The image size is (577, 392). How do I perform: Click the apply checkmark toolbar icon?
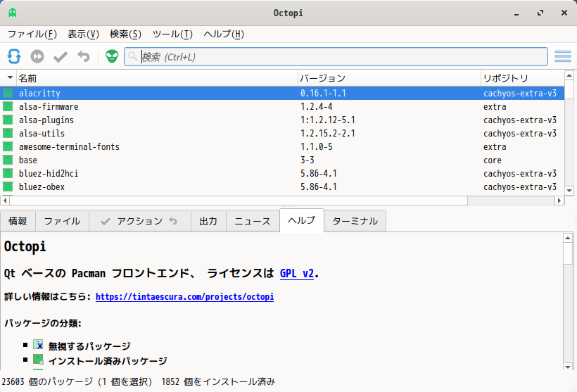pos(61,57)
